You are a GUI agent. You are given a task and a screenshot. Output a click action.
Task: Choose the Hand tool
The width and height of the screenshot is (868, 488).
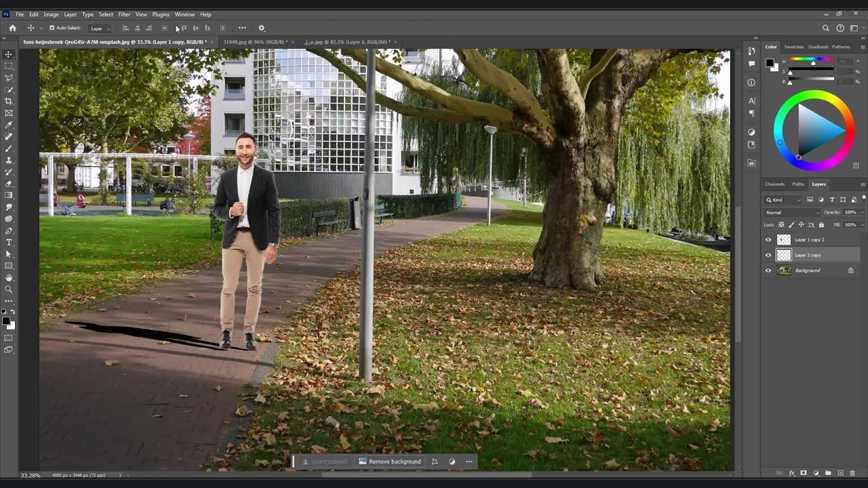pyautogui.click(x=9, y=277)
